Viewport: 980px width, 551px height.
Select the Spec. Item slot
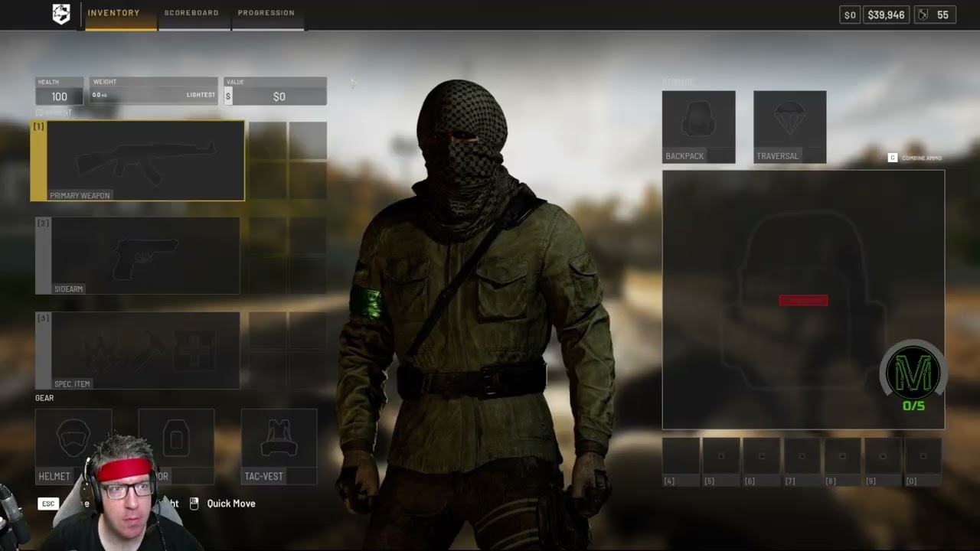138,350
